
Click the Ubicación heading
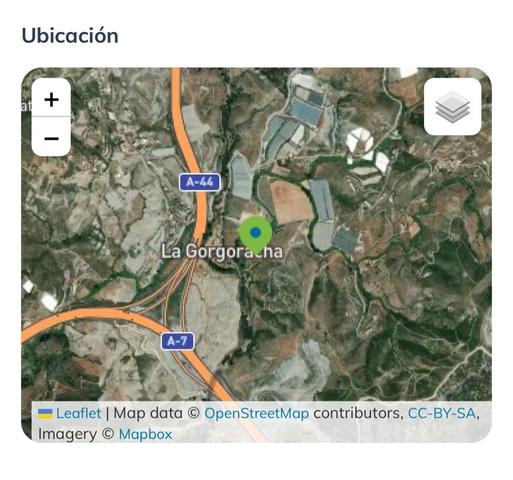[x=70, y=36]
